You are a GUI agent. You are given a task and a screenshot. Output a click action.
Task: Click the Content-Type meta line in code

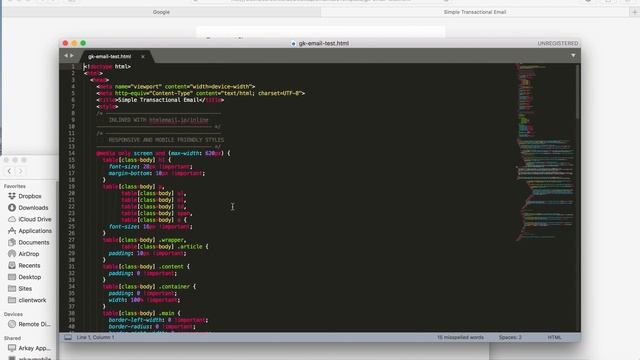201,93
